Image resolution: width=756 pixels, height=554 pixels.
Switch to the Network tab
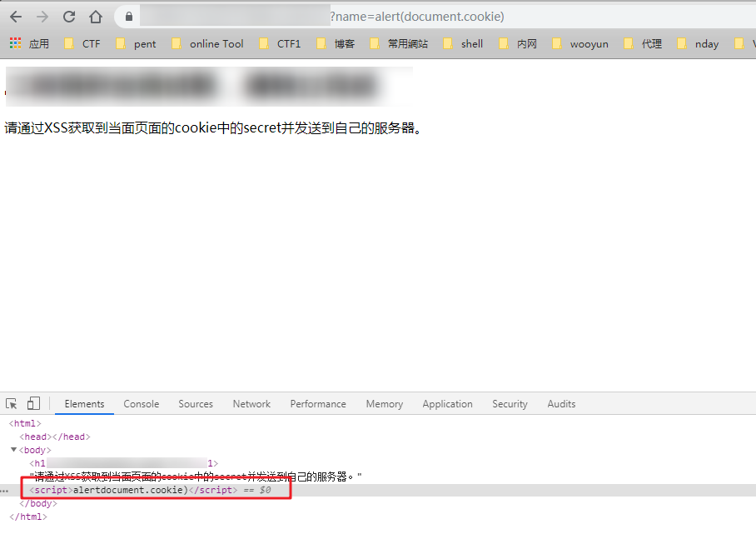(251, 404)
